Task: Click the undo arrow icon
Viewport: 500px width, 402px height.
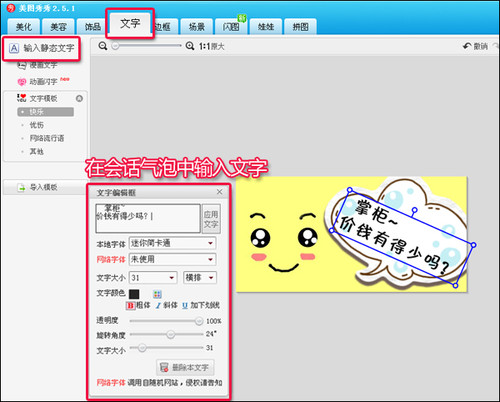Action: 467,46
